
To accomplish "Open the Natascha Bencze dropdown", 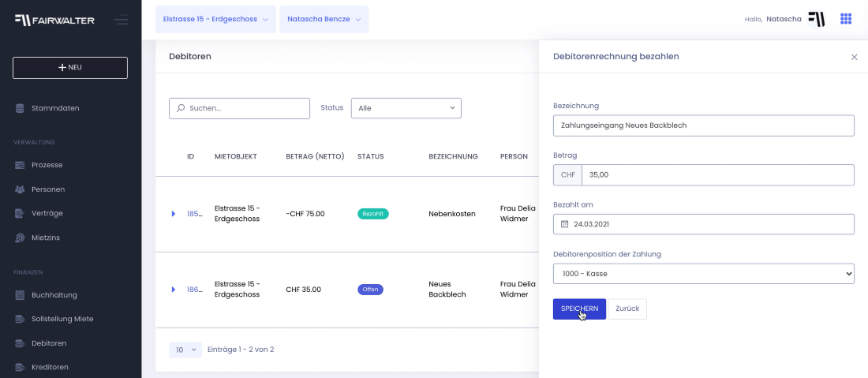I will 324,19.
